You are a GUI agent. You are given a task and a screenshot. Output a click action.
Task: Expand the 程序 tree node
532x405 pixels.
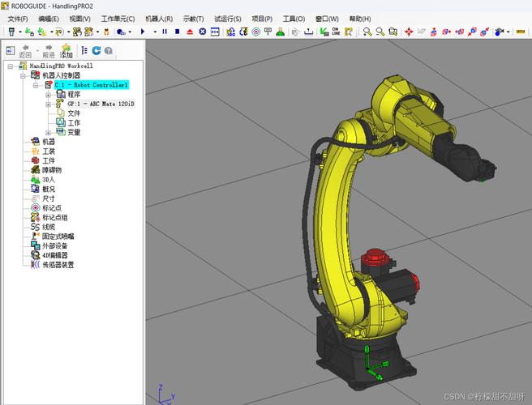pos(49,95)
